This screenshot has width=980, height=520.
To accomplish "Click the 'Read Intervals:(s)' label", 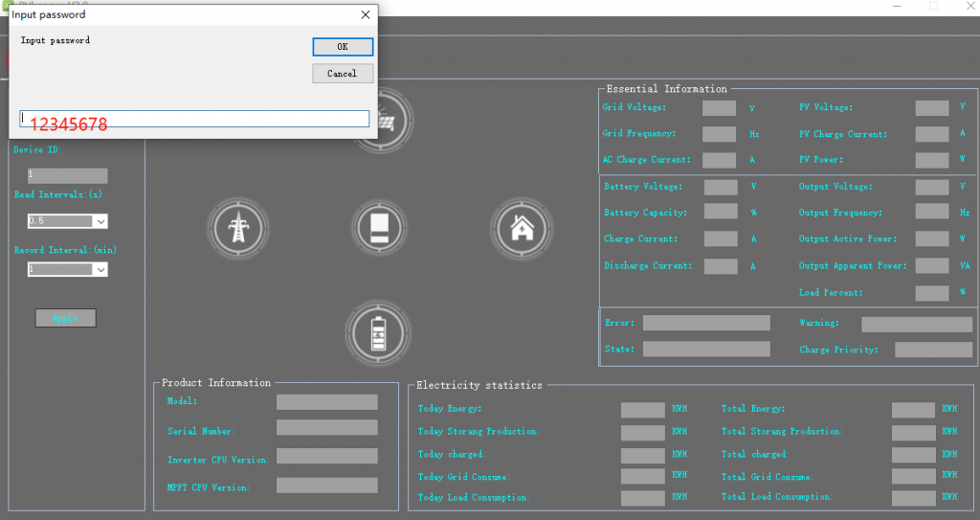I will click(58, 194).
